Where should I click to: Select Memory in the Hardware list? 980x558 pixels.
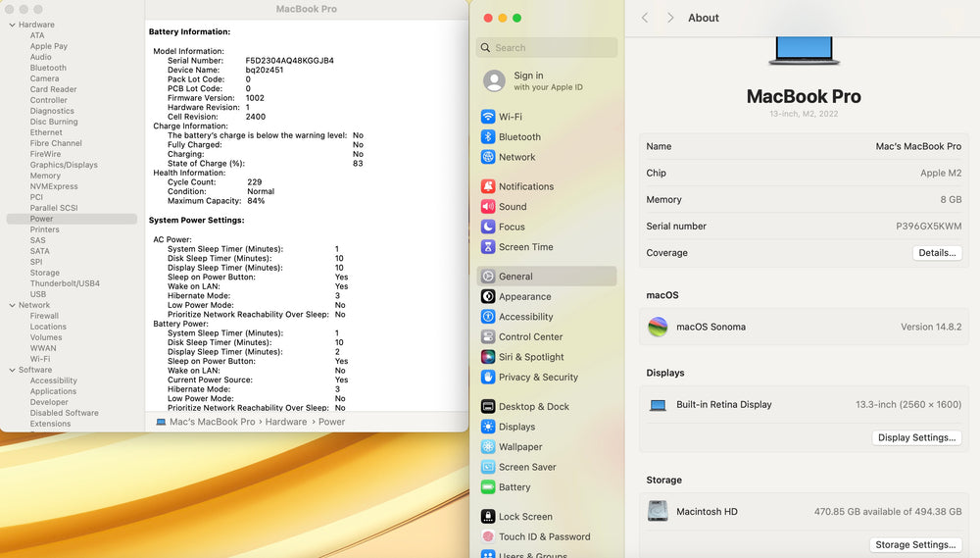click(45, 176)
